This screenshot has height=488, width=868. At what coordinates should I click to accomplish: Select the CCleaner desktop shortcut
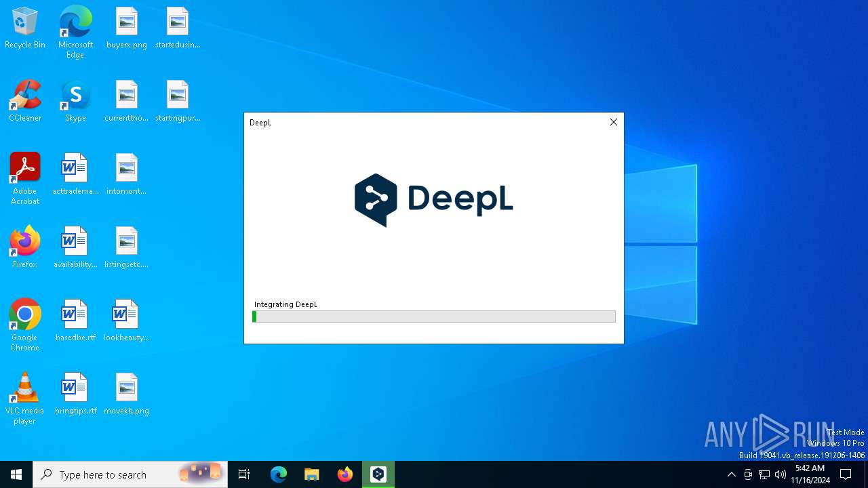(25, 102)
